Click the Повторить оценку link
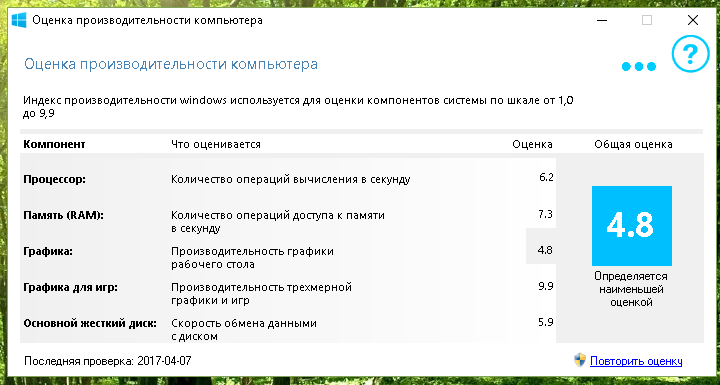The height and width of the screenshot is (385, 720). 636,361
